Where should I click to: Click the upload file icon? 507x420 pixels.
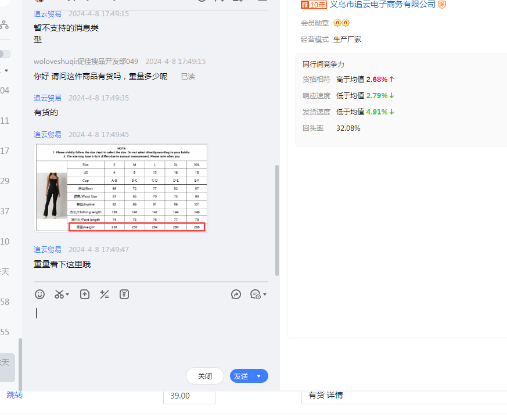[85, 295]
